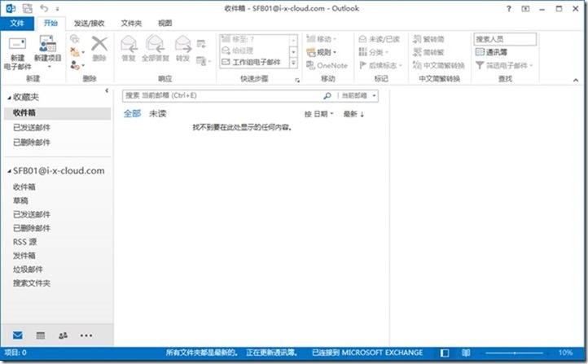Click the Help question mark icon
Screen dimensions: 588x364
pyautogui.click(x=508, y=8)
